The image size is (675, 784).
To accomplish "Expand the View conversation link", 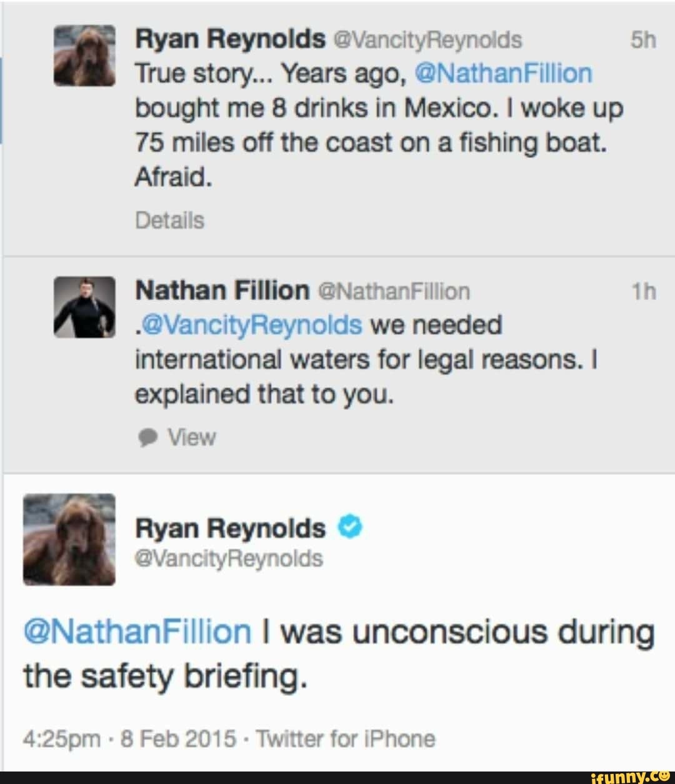I will point(192,438).
